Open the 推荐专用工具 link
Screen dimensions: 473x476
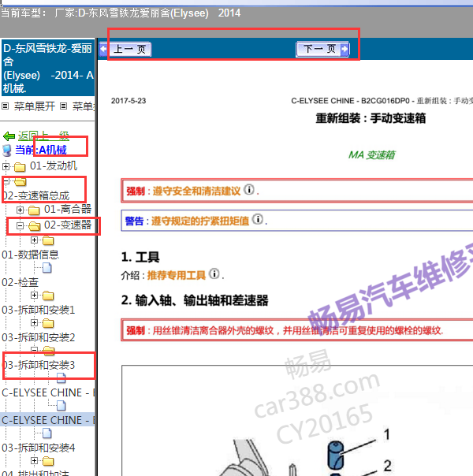tap(177, 275)
